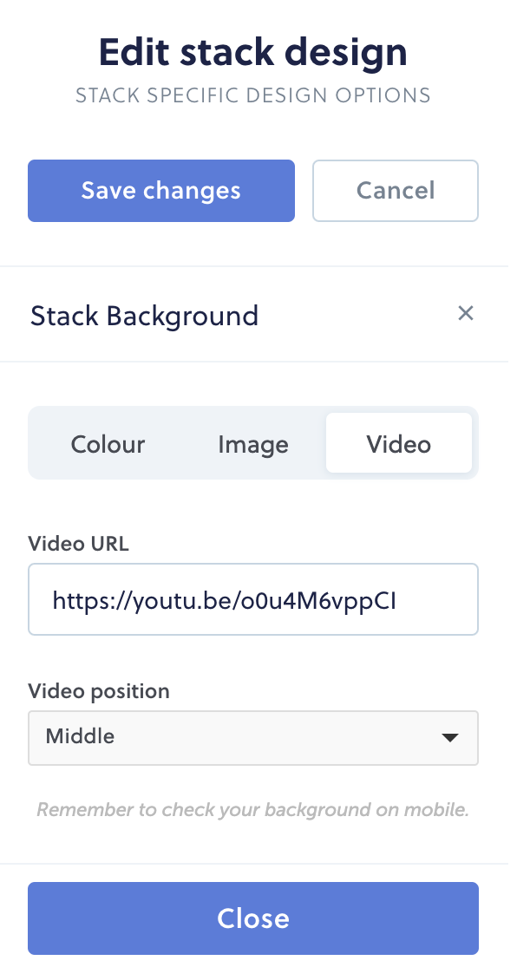Select the Middle value in Video position
Image resolution: width=517 pixels, height=980 pixels.
(x=80, y=736)
